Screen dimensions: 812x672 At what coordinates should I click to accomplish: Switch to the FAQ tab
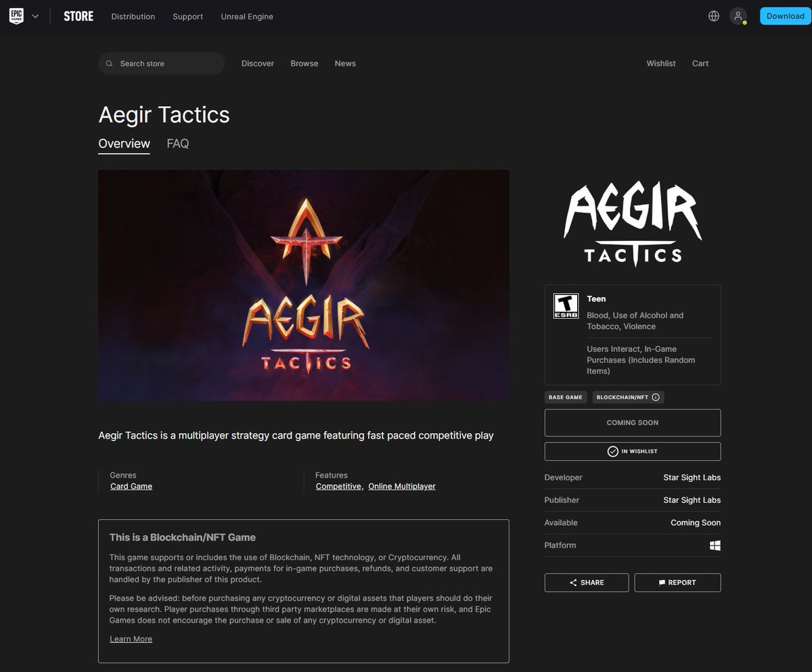[x=177, y=143]
